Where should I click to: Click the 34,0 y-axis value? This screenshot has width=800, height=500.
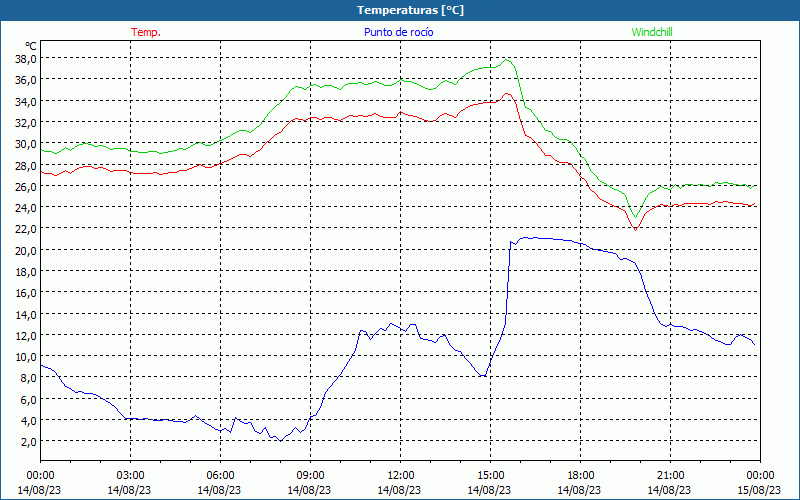click(x=26, y=102)
